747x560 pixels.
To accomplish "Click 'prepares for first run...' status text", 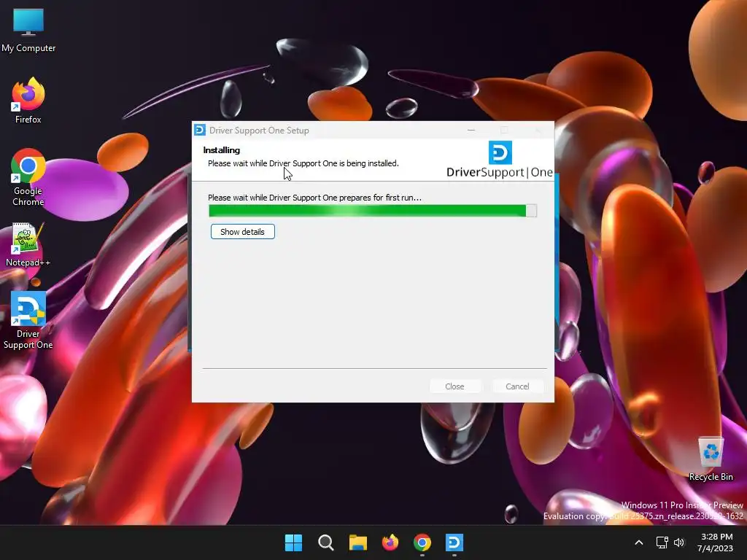I will pos(380,198).
